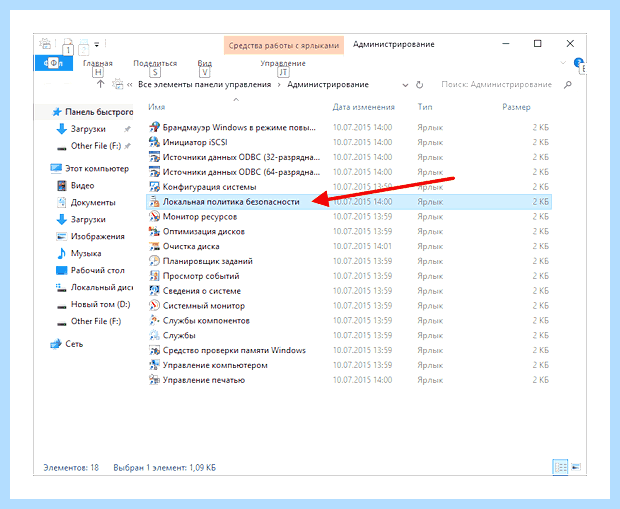Open Файл ribbon tab
The width and height of the screenshot is (620, 509).
53,63
